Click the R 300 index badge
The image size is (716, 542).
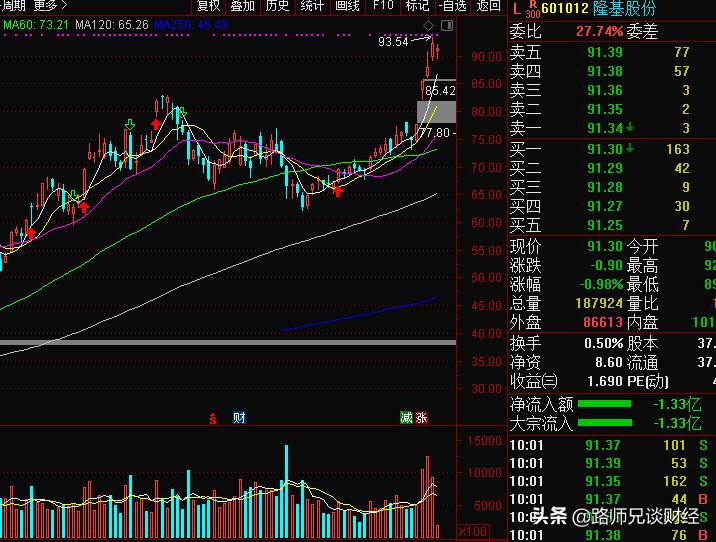(x=532, y=9)
